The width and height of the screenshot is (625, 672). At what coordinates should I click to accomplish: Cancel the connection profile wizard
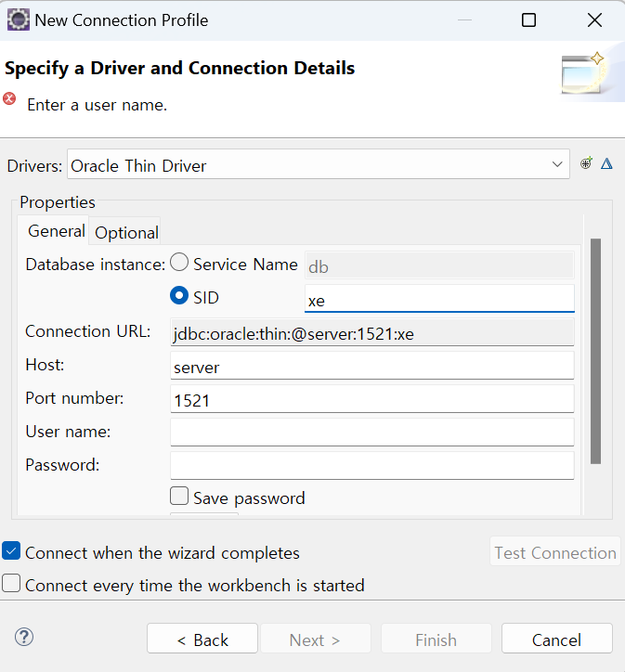557,639
